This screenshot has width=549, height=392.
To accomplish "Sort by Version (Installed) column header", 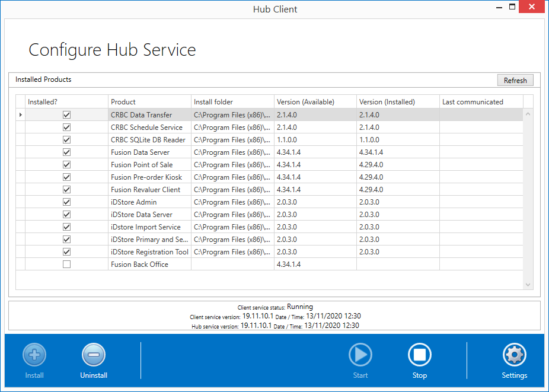I will coord(398,101).
